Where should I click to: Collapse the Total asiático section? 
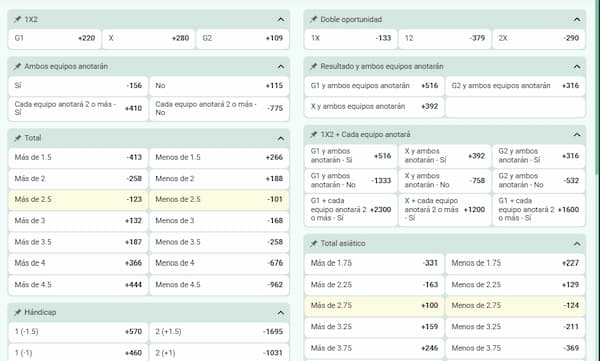577,243
